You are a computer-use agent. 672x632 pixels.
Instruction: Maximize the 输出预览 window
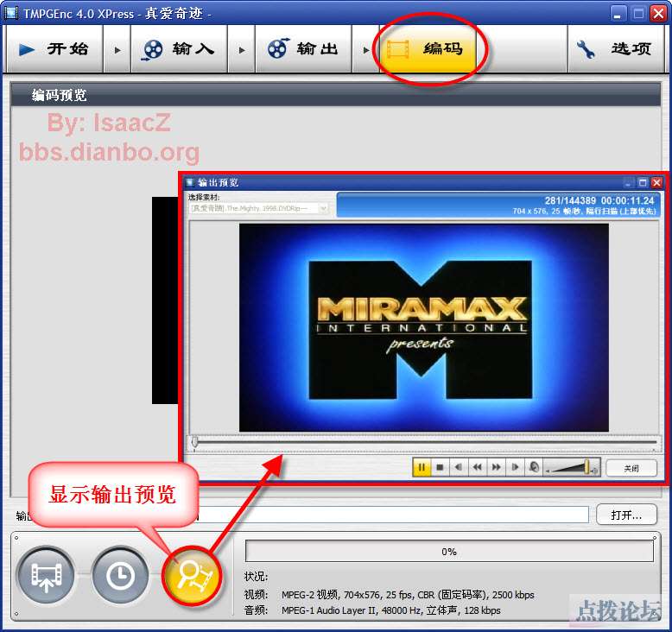point(642,183)
